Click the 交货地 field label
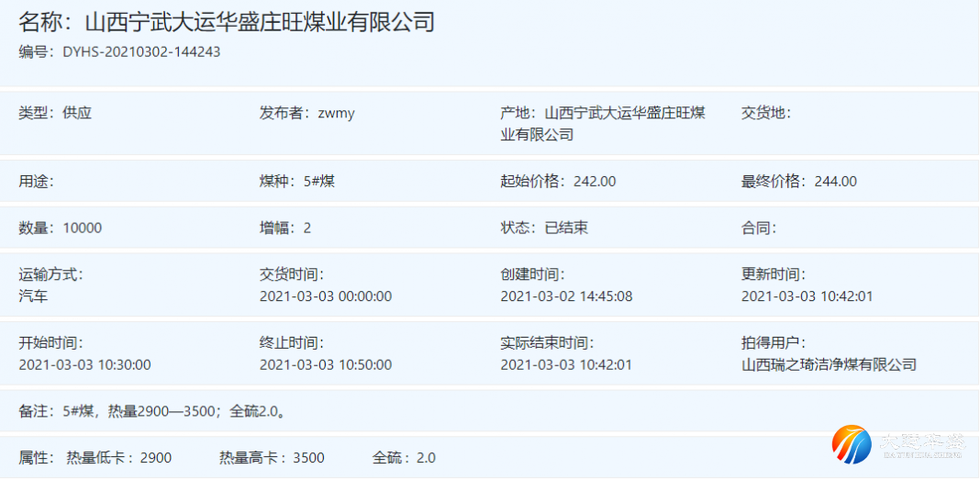 765,114
